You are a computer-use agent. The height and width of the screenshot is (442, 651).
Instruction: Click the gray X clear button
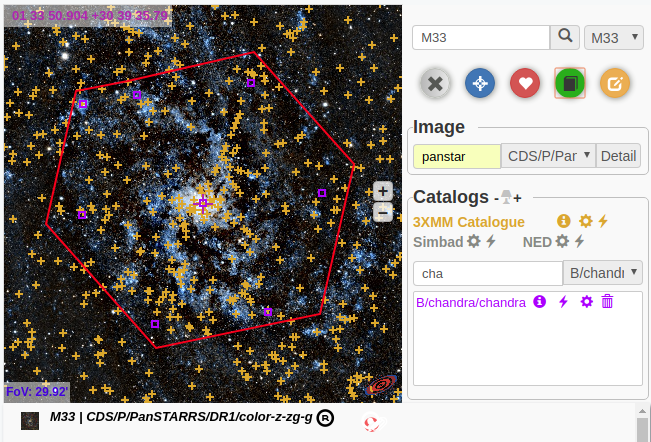[x=435, y=84]
